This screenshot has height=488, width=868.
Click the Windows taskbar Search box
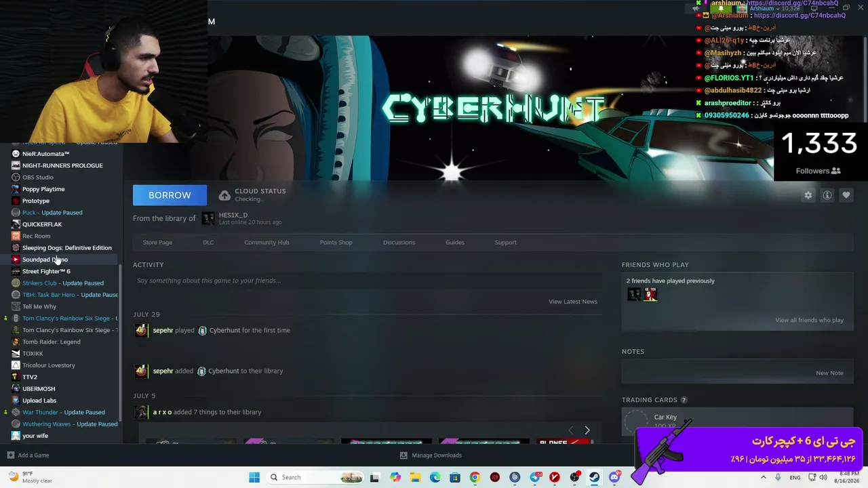[x=316, y=477]
